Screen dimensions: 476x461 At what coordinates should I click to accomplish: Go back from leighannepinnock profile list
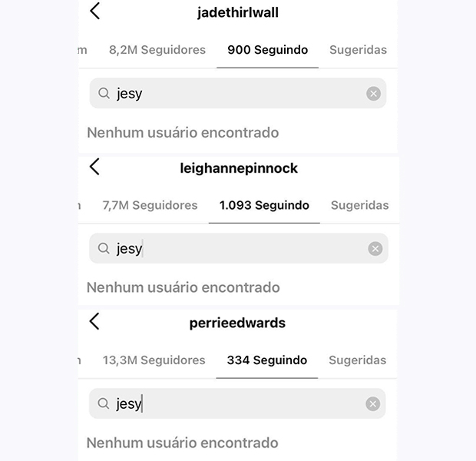94,167
